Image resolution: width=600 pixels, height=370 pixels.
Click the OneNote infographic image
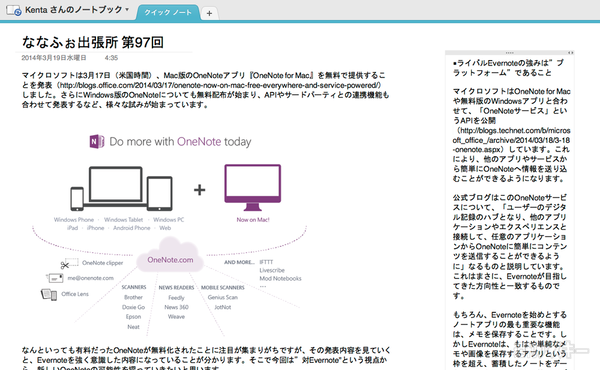[x=171, y=233]
